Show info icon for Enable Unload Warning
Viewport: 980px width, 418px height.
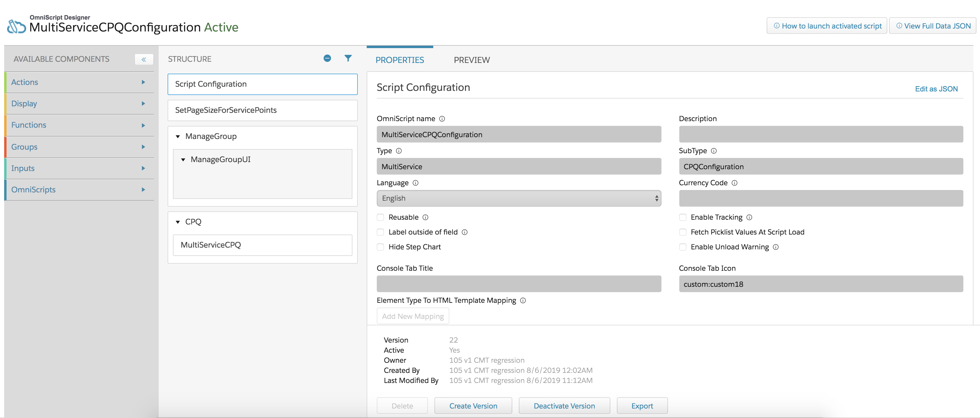pyautogui.click(x=776, y=247)
